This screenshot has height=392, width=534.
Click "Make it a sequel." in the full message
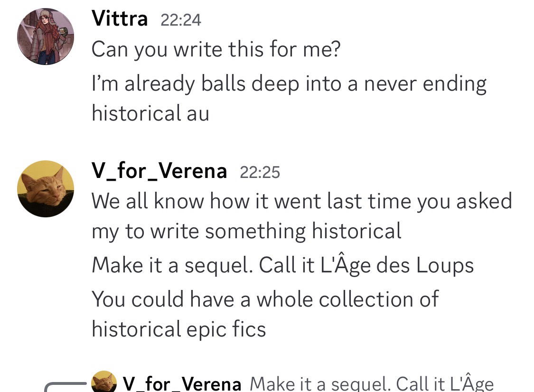pos(171,265)
